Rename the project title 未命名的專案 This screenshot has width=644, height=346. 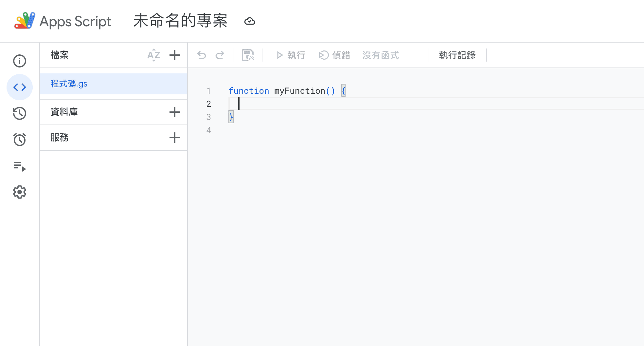(180, 21)
